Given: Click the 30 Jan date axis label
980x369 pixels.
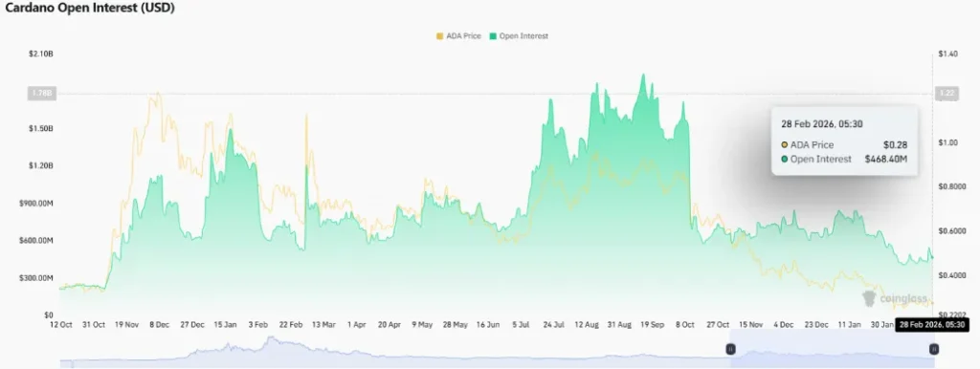Looking at the screenshot, I should pos(881,325).
